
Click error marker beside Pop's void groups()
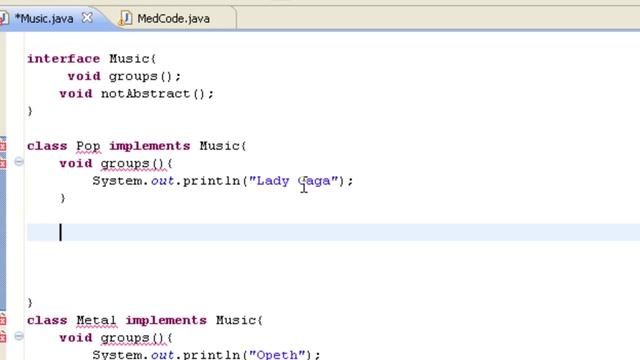(x=3, y=163)
